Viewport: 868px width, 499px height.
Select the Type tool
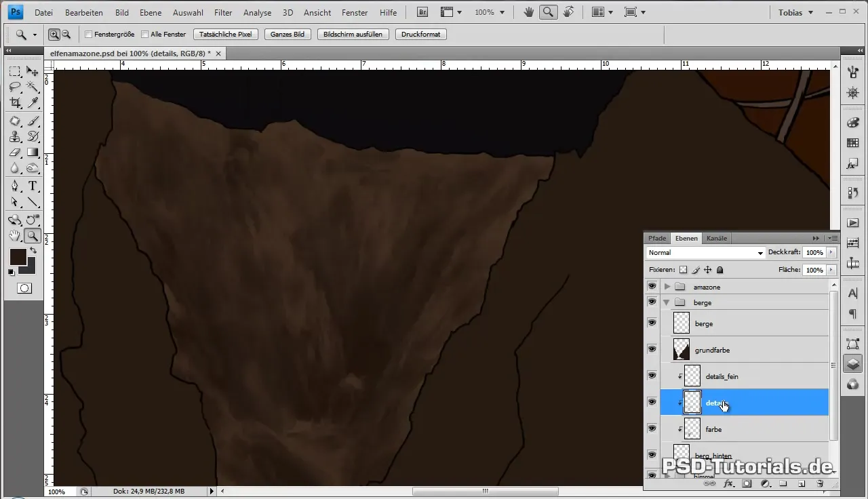(32, 186)
